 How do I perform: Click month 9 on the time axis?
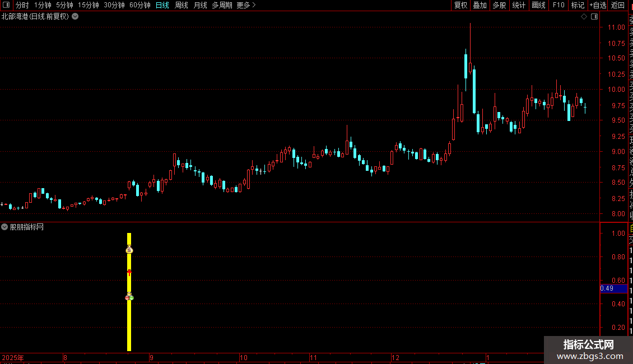pos(151,357)
